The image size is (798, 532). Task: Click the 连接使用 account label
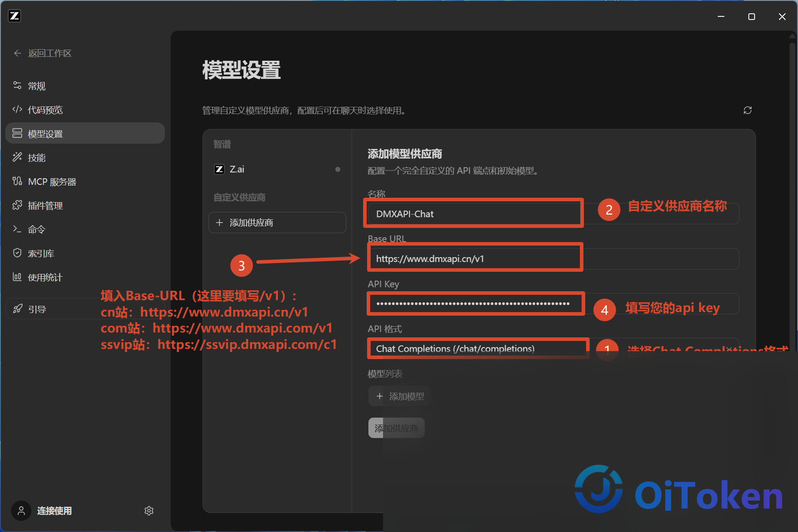click(x=55, y=511)
